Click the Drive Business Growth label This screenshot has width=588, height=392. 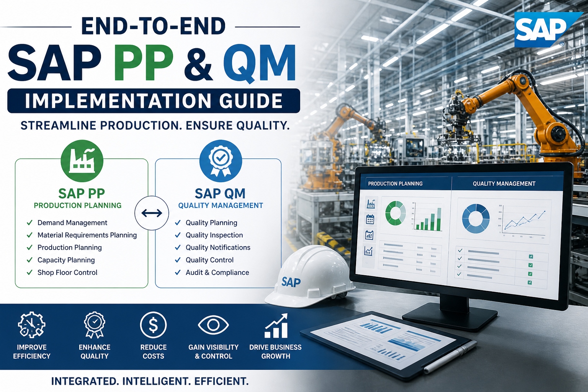pyautogui.click(x=276, y=351)
